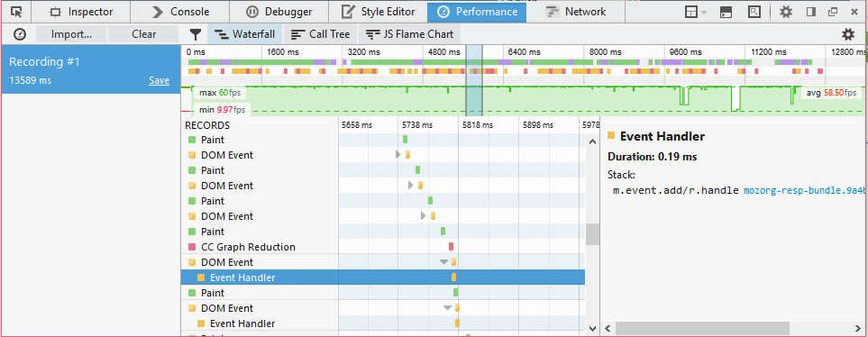Activate the element picker icon
The height and width of the screenshot is (337, 868).
16,11
